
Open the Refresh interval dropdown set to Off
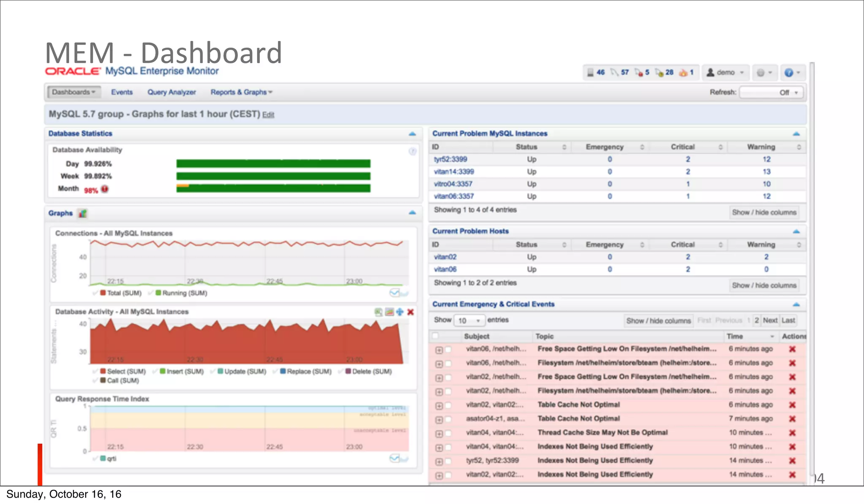tap(771, 92)
